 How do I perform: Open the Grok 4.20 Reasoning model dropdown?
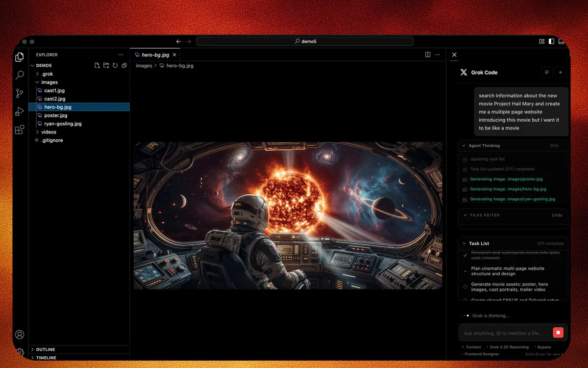pyautogui.click(x=508, y=347)
